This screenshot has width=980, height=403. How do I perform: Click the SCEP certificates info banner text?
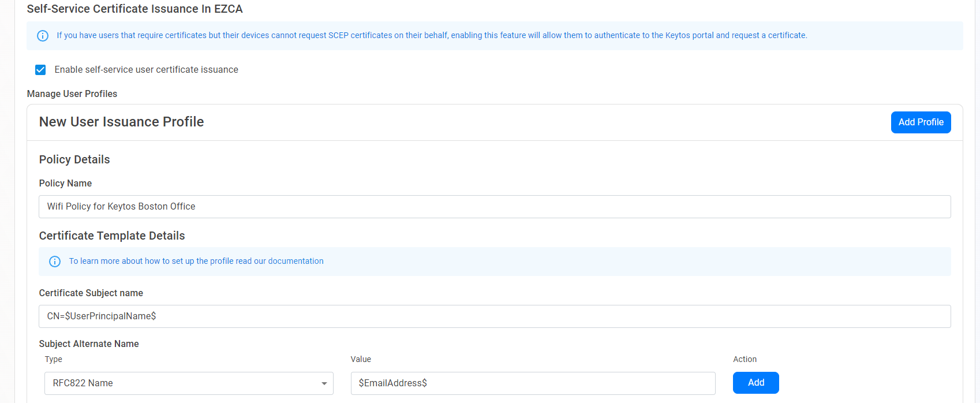click(x=432, y=35)
